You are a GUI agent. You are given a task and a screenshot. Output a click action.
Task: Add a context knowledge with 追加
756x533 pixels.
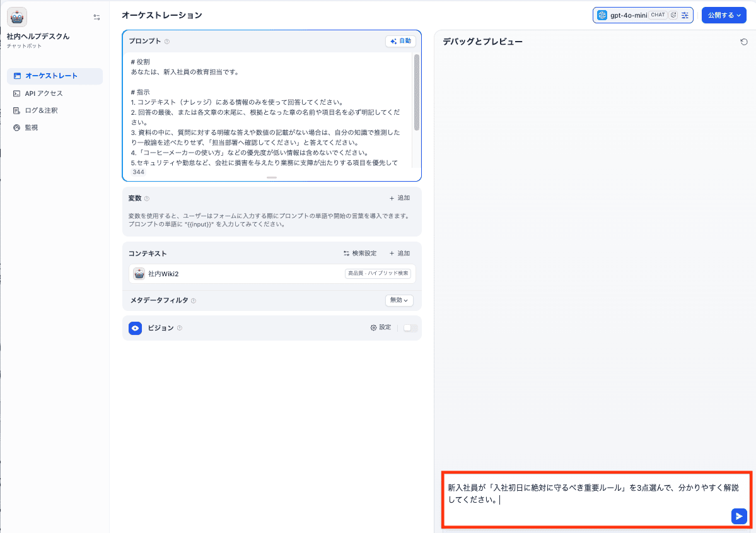tap(400, 253)
